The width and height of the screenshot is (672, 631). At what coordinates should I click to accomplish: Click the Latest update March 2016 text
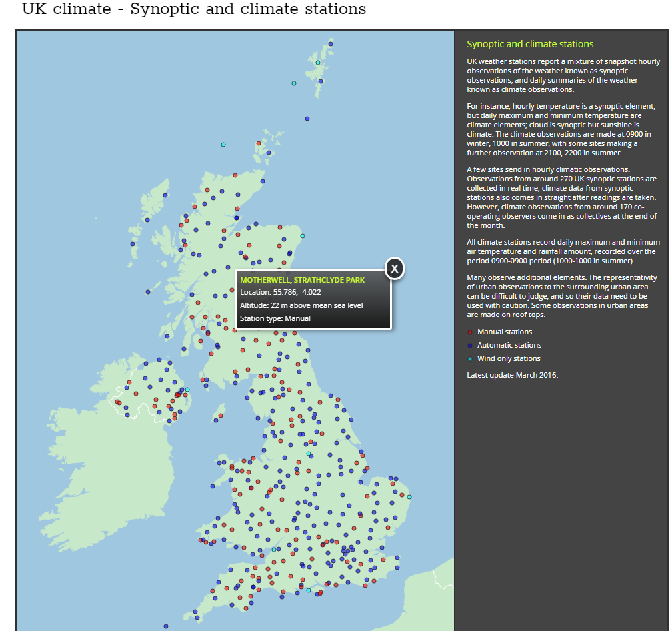512,374
